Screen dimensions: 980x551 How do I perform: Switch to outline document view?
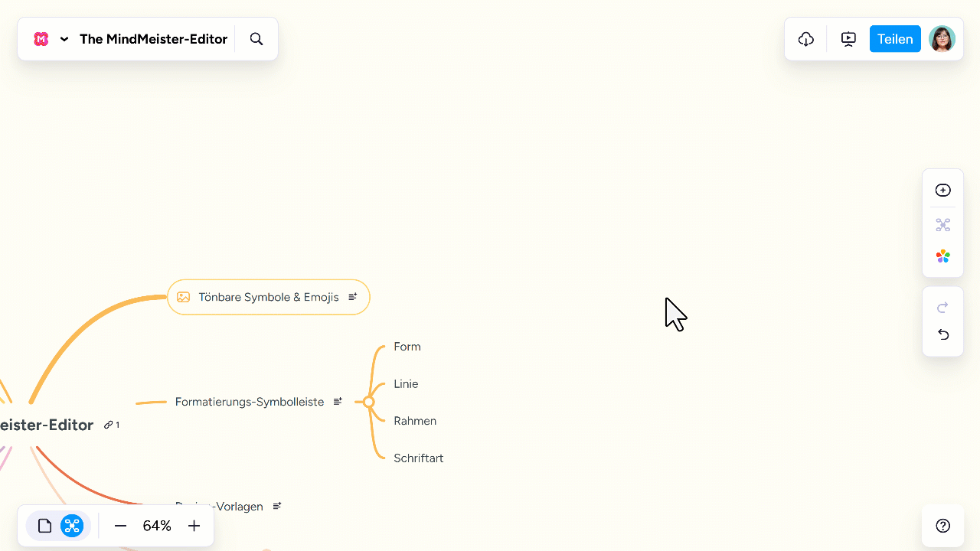(x=45, y=526)
